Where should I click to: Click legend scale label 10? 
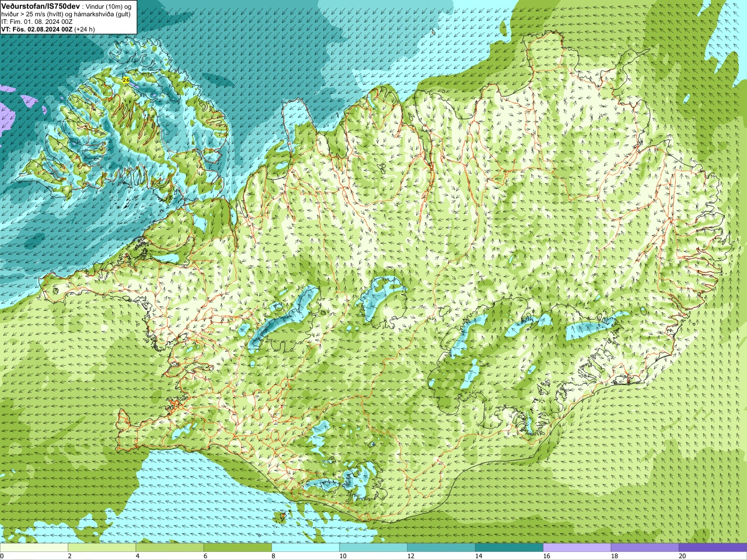coord(343,556)
